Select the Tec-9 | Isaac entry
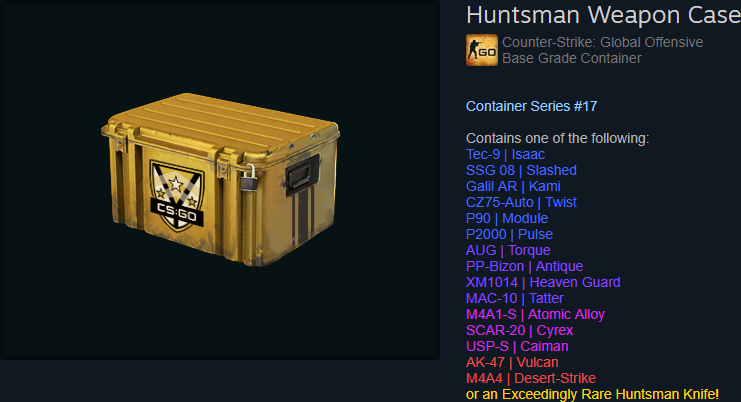741x402 pixels. coord(505,154)
